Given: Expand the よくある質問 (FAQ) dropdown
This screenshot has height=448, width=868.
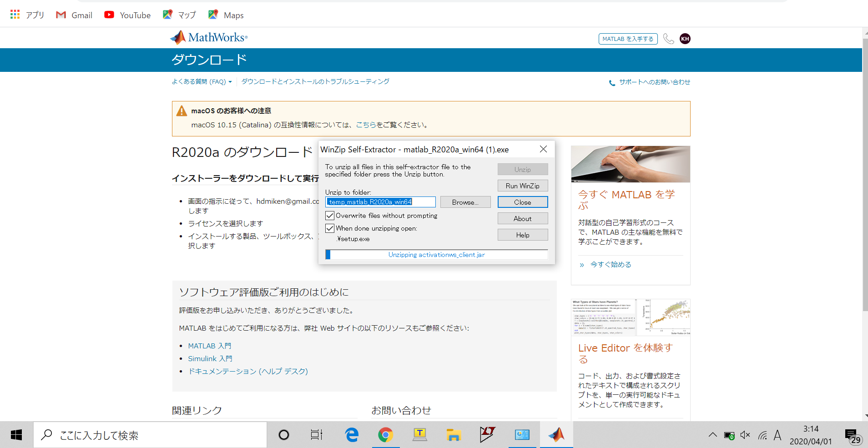Looking at the screenshot, I should coord(202,82).
